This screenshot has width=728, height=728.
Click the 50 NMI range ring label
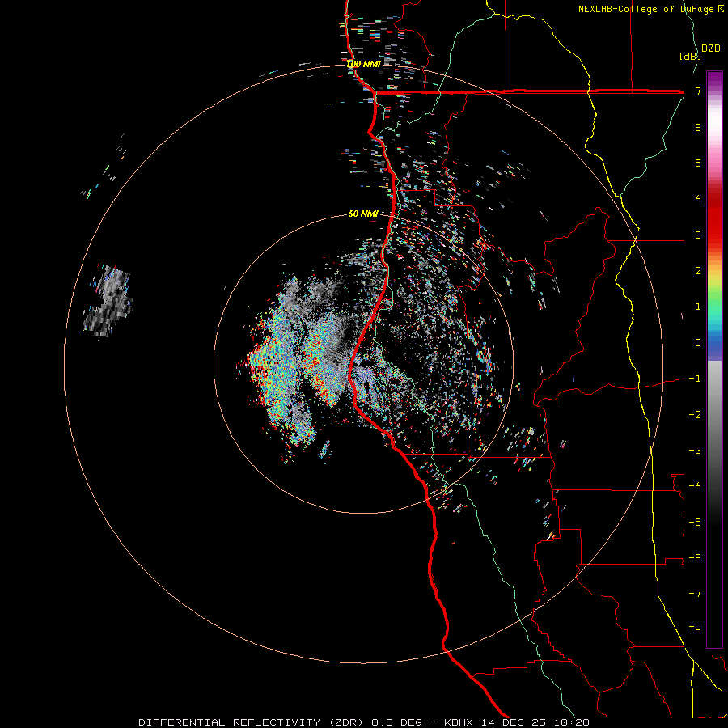click(x=363, y=214)
